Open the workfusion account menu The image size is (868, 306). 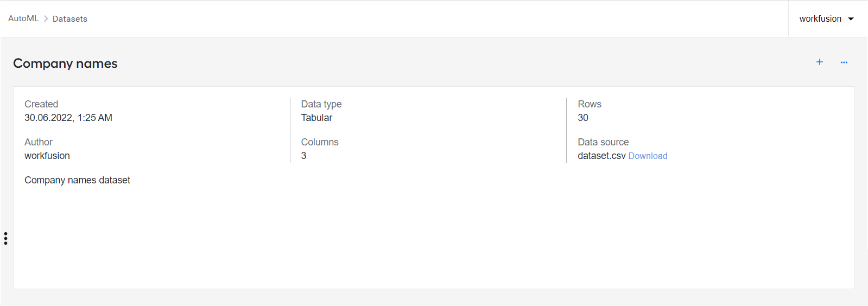827,18
